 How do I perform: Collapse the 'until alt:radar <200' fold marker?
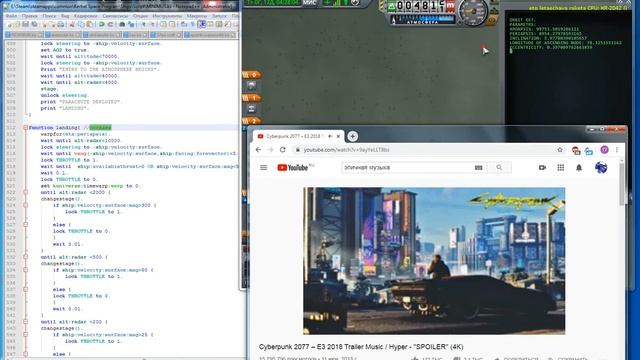point(26,322)
